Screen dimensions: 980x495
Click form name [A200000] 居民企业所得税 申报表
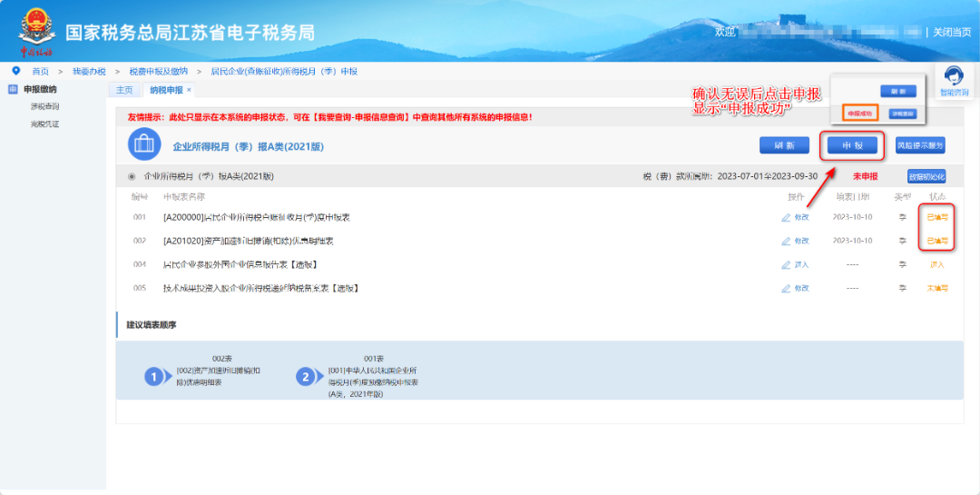click(x=256, y=217)
